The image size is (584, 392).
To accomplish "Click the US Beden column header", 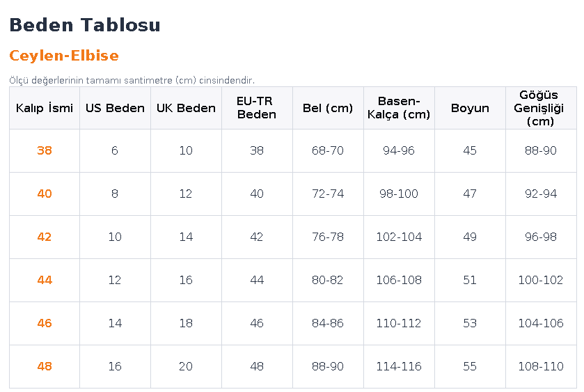I will coord(115,108).
